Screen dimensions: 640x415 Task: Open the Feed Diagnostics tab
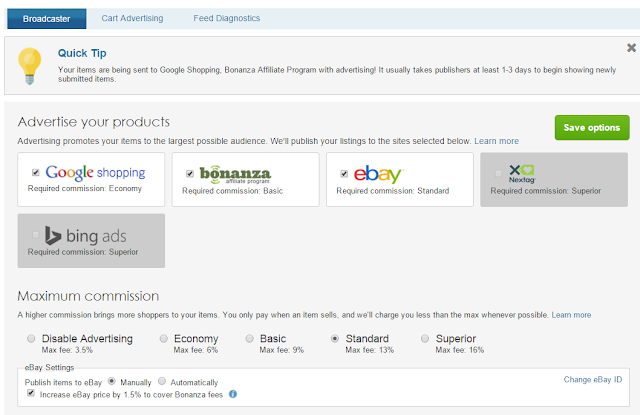227,18
